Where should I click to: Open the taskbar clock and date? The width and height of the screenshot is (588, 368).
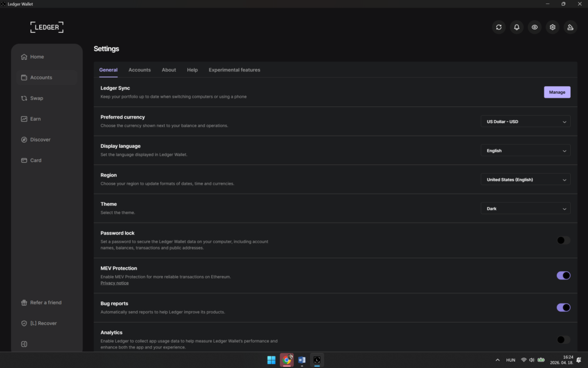click(562, 360)
